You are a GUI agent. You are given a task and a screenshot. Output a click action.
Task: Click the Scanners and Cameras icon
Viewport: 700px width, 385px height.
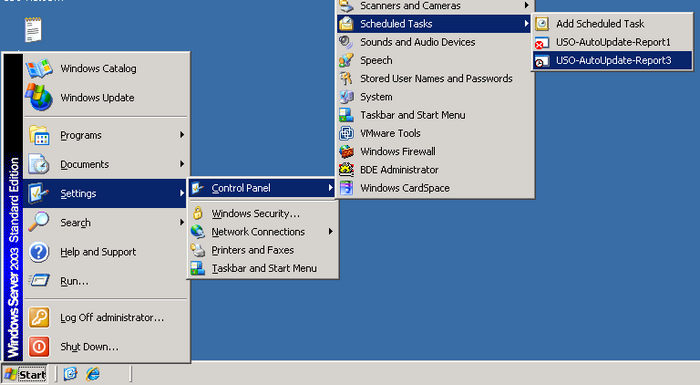click(346, 6)
